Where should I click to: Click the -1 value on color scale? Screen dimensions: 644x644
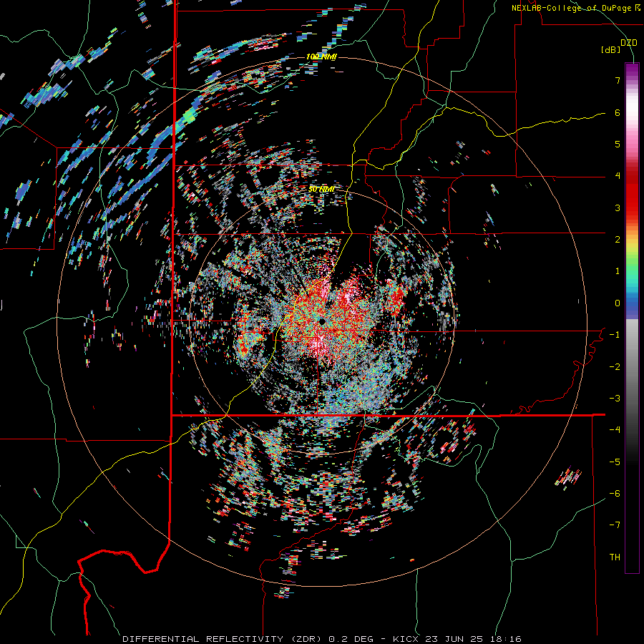[x=615, y=335]
